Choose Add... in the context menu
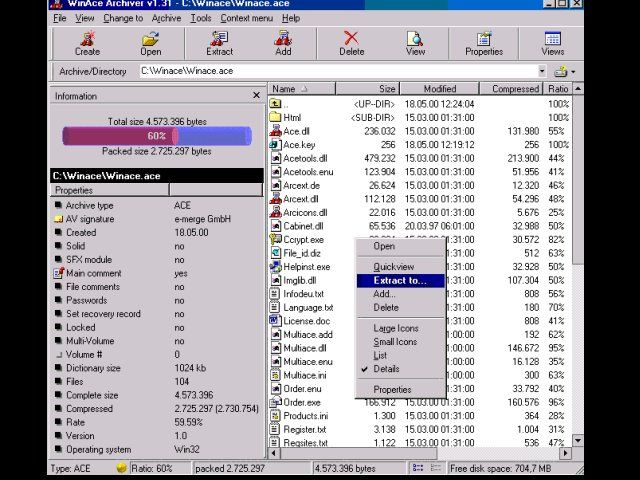The height and width of the screenshot is (480, 640). (400, 294)
